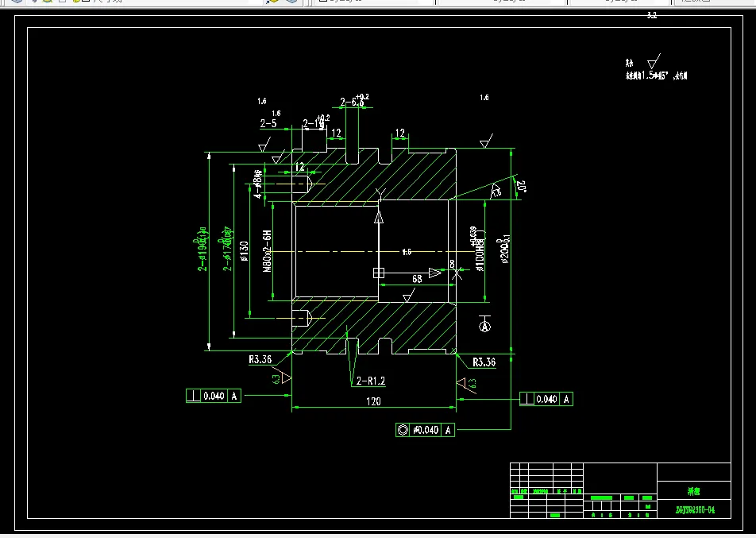
Task: Select the 2-5 groove dimension text
Action: click(268, 123)
